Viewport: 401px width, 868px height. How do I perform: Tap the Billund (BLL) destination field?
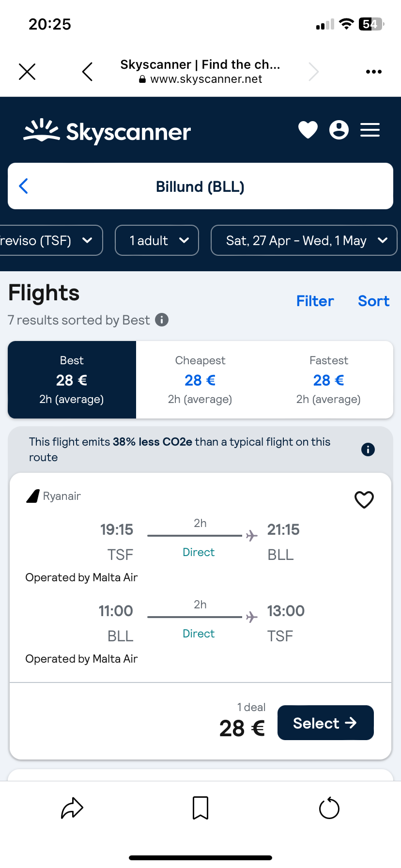[x=200, y=186]
